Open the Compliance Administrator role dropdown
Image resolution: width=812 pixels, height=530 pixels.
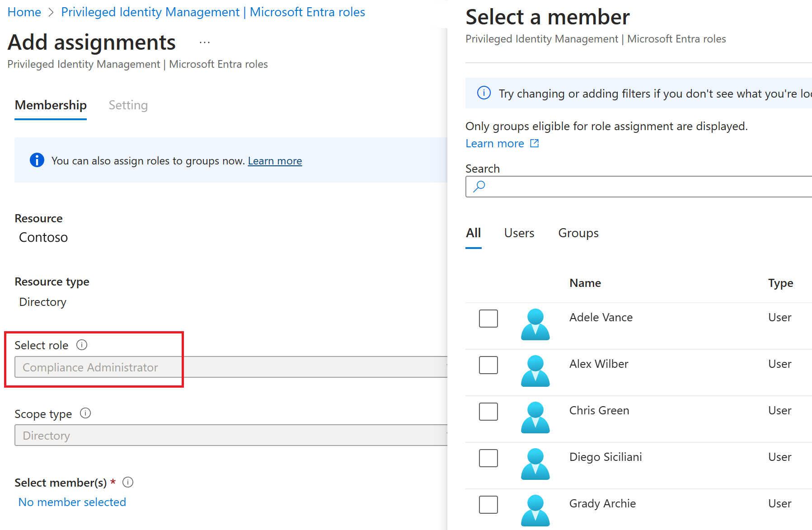click(x=230, y=367)
